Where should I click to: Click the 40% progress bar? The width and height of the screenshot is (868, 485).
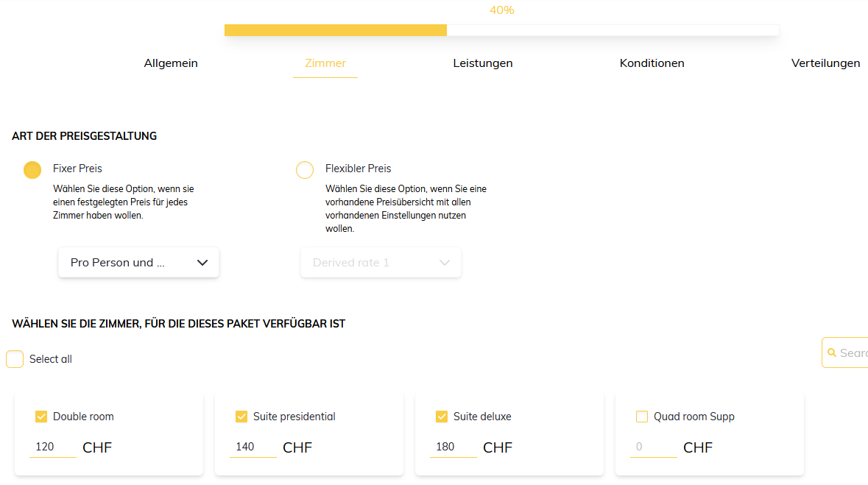pos(501,30)
